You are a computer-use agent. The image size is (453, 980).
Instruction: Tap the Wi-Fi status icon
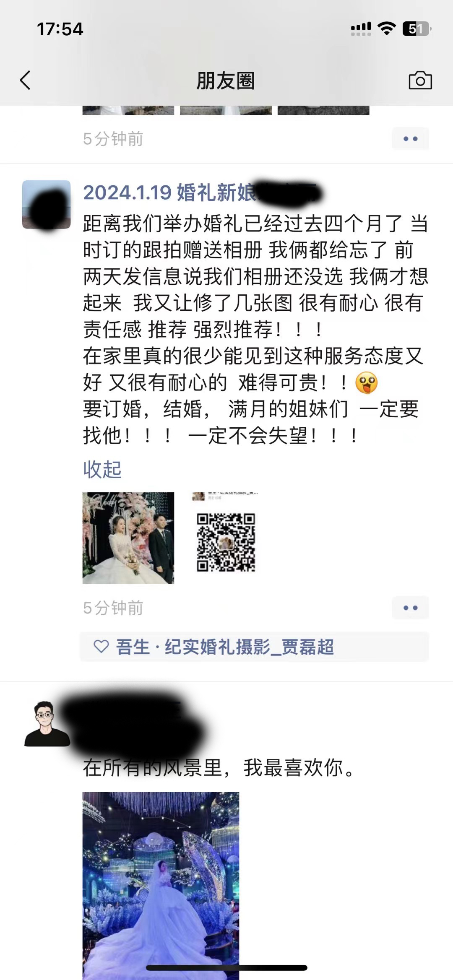386,29
